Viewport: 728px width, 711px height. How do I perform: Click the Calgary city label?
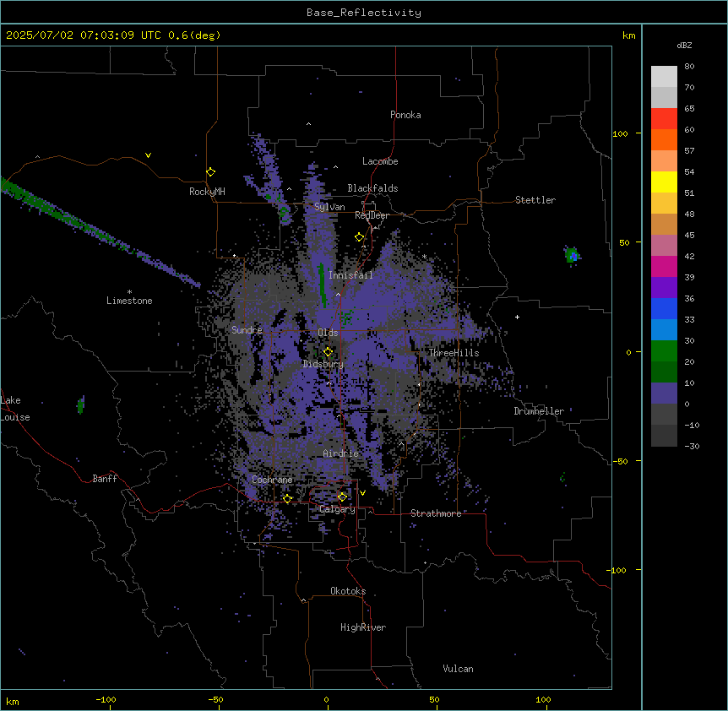click(337, 509)
